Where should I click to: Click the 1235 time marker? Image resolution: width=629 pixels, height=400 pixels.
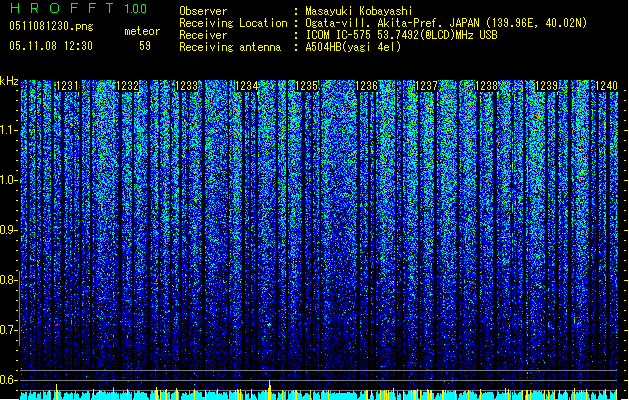pyautogui.click(x=306, y=86)
